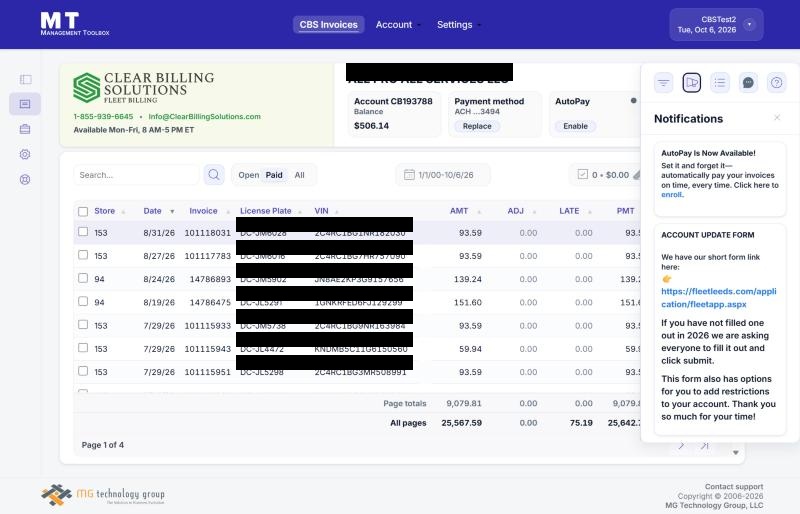Click the Clear Billing Solutions logo
The image size is (800, 514).
(143, 87)
